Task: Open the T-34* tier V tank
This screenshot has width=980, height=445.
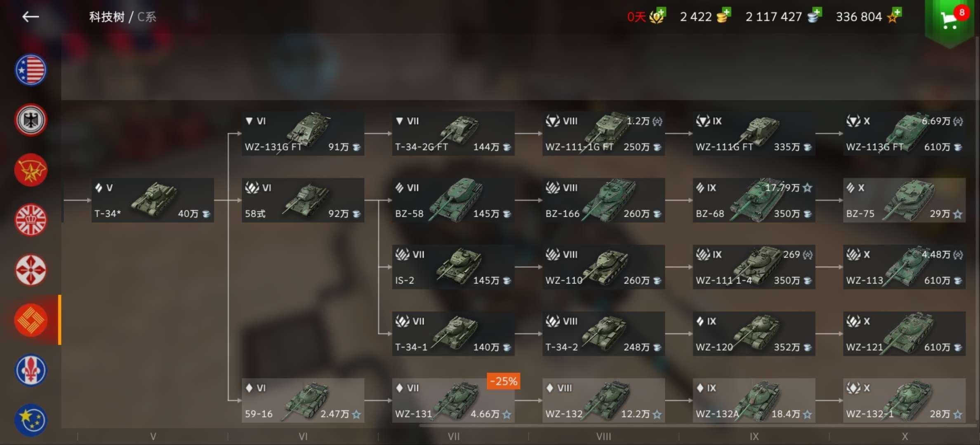Action: (x=153, y=200)
